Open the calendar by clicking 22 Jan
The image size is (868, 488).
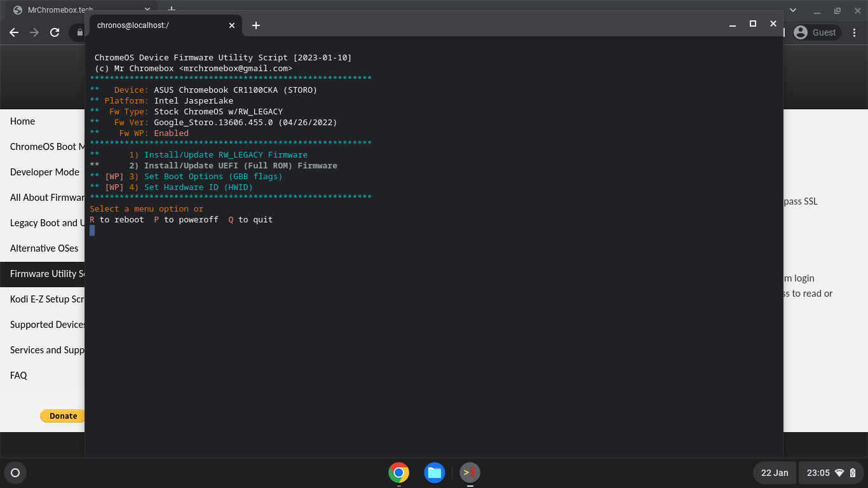click(774, 473)
